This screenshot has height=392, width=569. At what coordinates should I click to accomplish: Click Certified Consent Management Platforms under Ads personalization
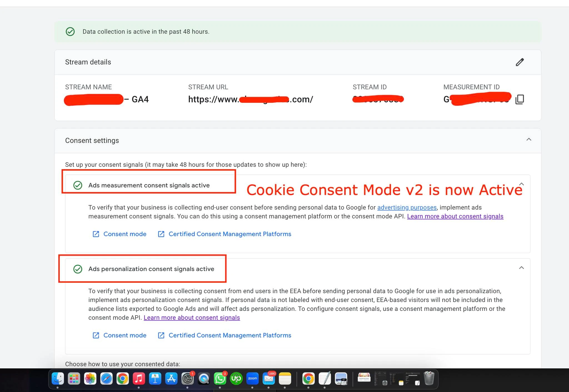tap(230, 335)
